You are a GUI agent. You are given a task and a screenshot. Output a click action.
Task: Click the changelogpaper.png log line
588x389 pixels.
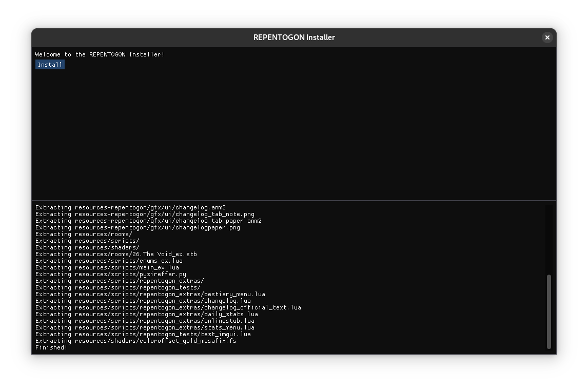(x=138, y=227)
